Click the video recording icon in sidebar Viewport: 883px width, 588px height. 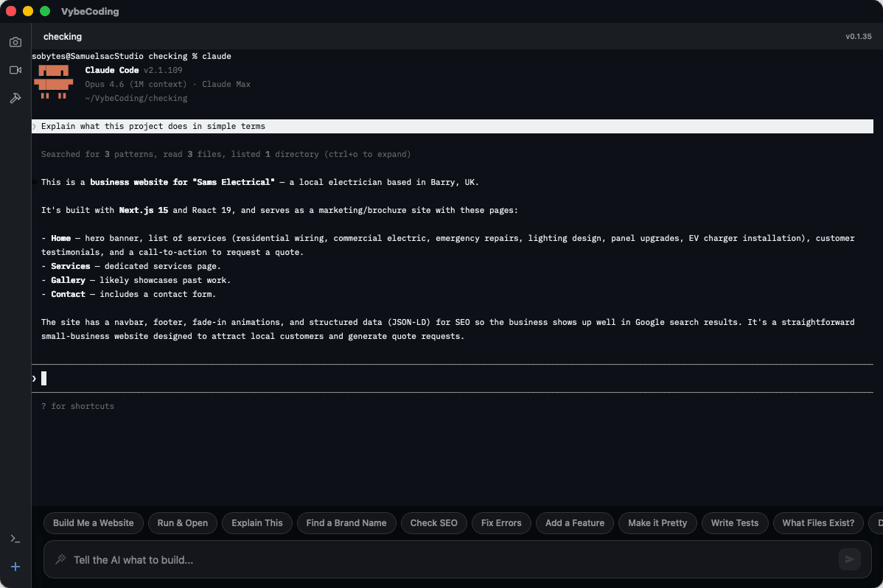tap(15, 70)
